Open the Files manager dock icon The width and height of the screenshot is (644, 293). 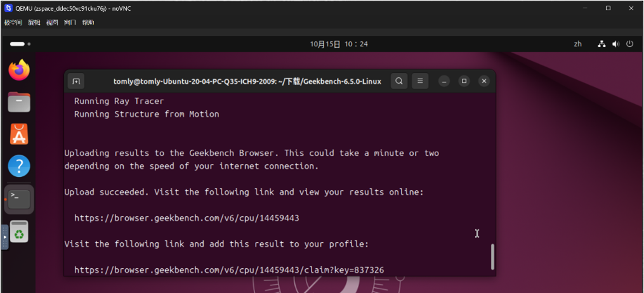point(19,101)
